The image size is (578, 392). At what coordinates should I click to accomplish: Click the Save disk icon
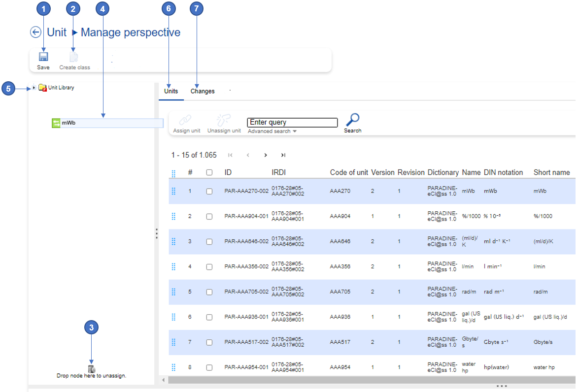[43, 57]
